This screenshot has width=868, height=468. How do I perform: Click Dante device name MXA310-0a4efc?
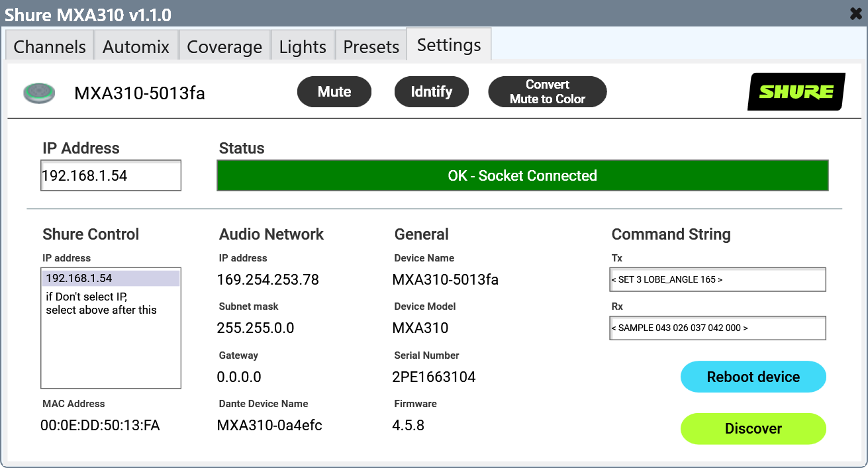click(269, 426)
